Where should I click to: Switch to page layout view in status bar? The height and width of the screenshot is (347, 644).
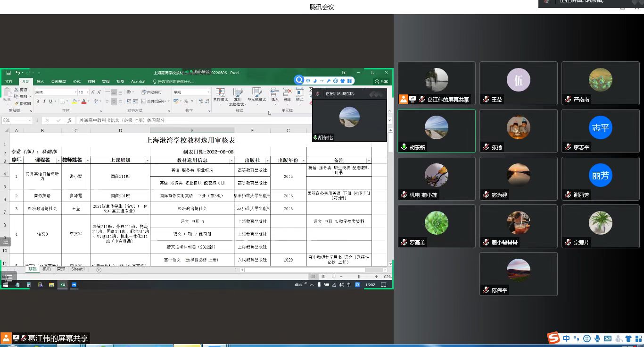pos(323,276)
